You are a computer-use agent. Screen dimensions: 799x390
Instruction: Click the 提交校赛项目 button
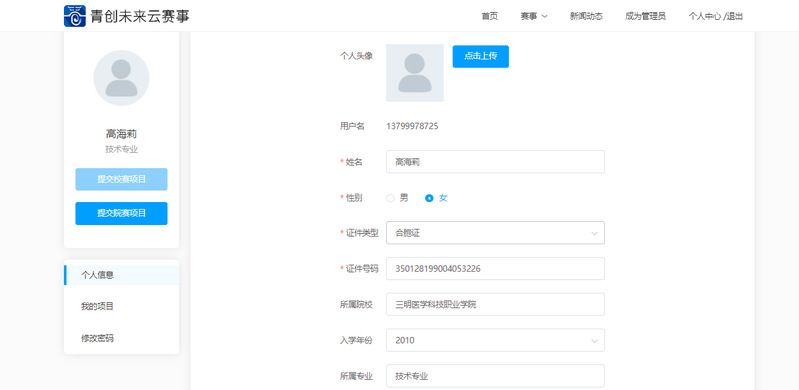click(121, 179)
